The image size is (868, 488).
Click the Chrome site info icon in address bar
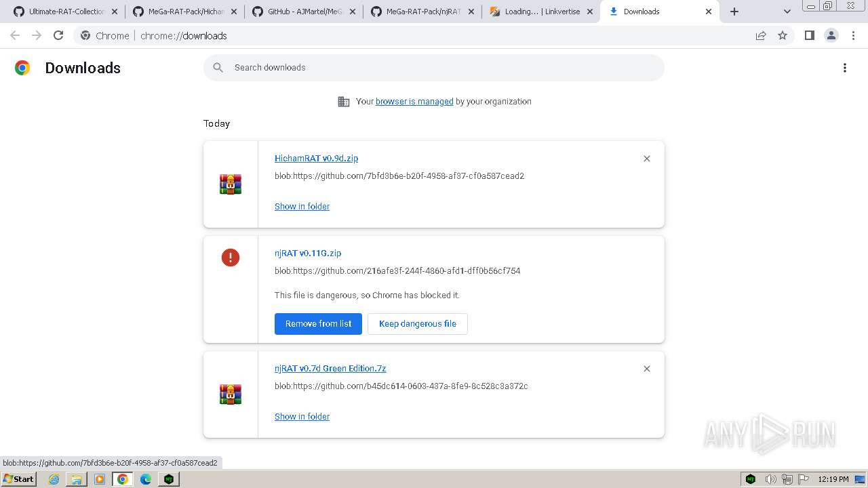coord(85,36)
